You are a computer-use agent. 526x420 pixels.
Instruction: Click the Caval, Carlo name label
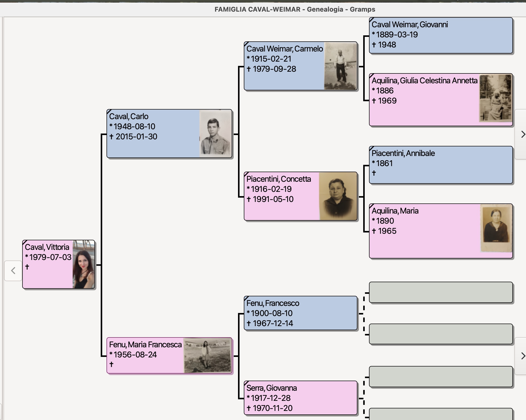click(129, 116)
